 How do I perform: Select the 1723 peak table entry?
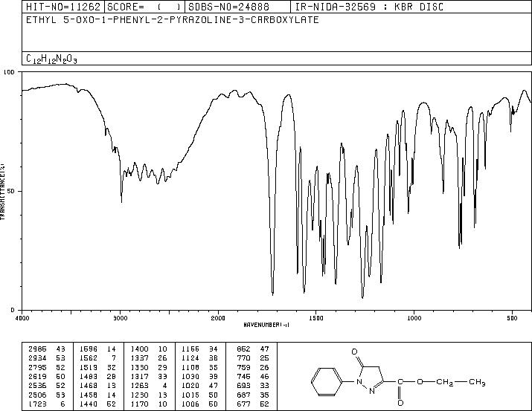(47, 404)
